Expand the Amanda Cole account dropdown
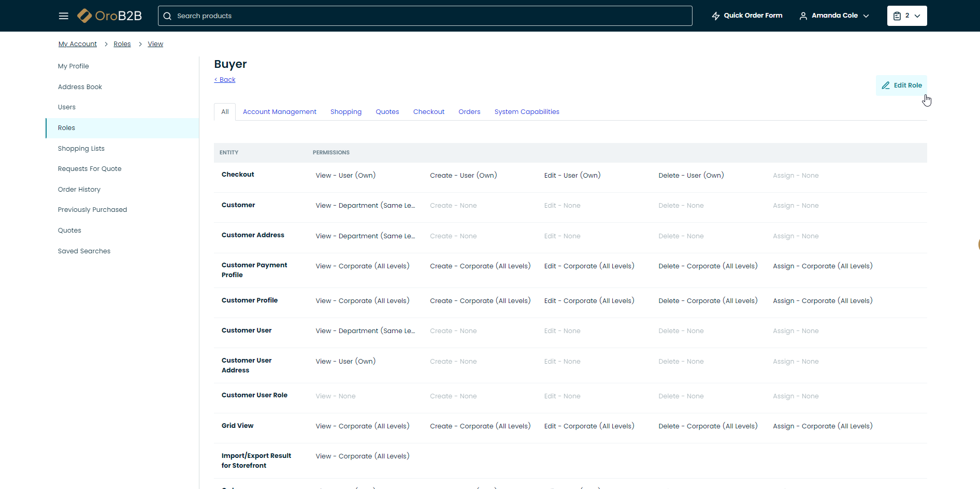 866,16
